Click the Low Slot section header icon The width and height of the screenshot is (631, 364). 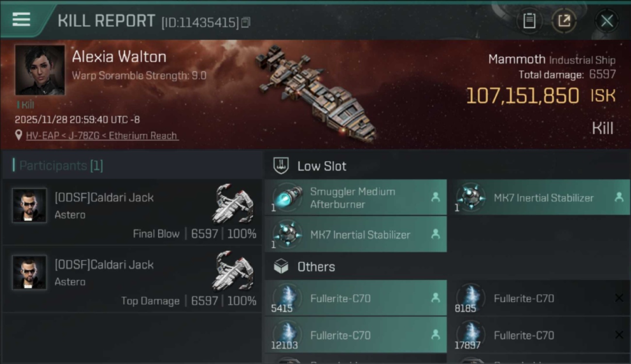282,166
